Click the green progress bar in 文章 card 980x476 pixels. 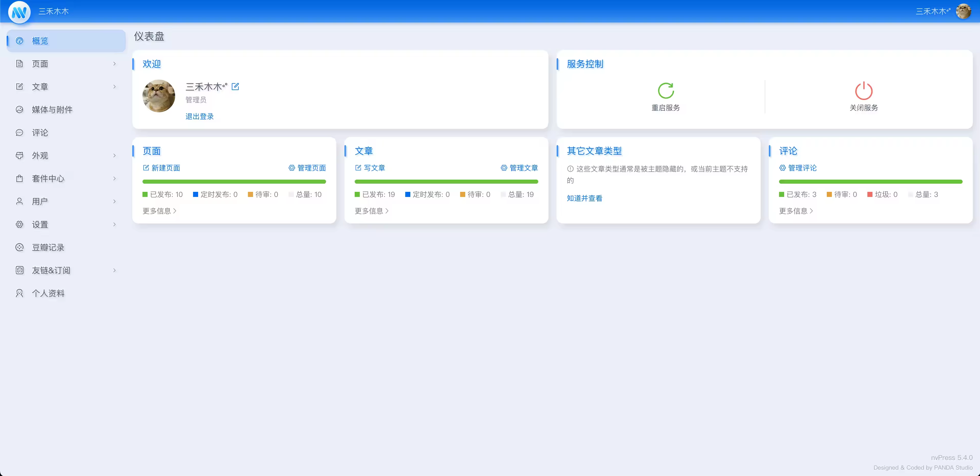446,182
